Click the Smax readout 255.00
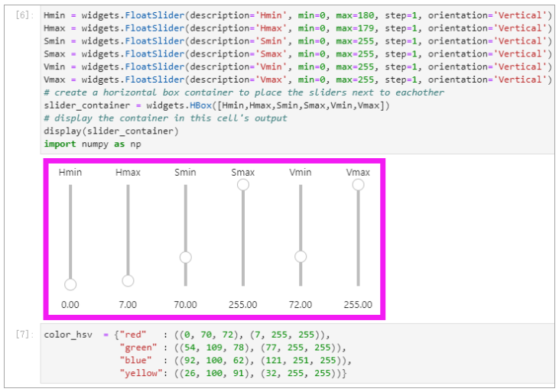Screen dimensions: 559x392 click(243, 305)
